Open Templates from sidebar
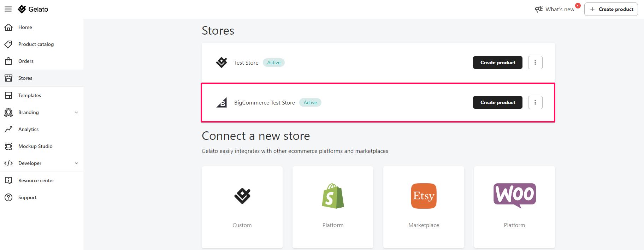 pos(42,95)
